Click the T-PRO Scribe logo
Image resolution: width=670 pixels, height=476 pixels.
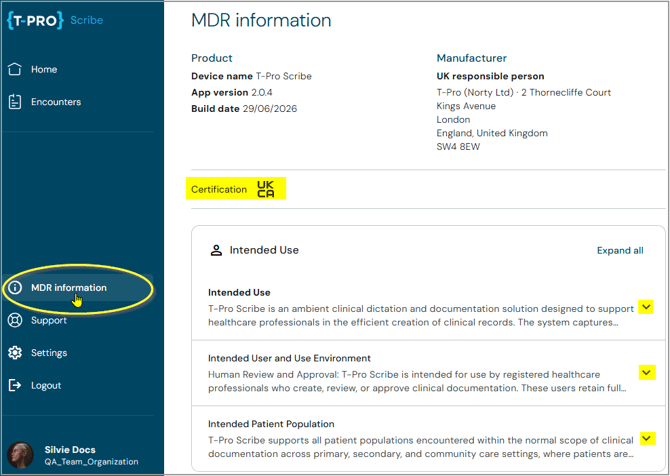[x=55, y=20]
